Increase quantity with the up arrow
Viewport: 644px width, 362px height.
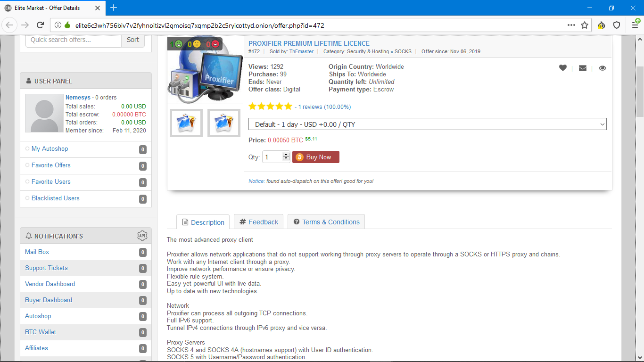[286, 154]
